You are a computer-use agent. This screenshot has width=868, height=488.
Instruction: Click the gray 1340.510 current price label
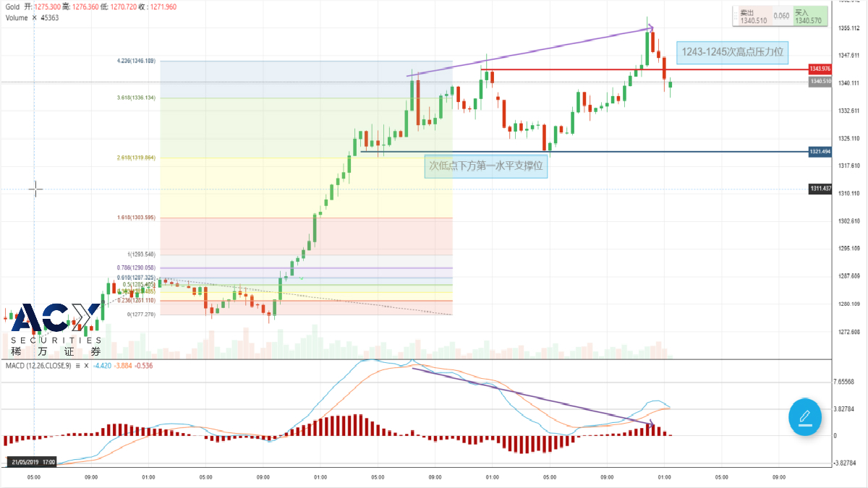click(x=820, y=82)
